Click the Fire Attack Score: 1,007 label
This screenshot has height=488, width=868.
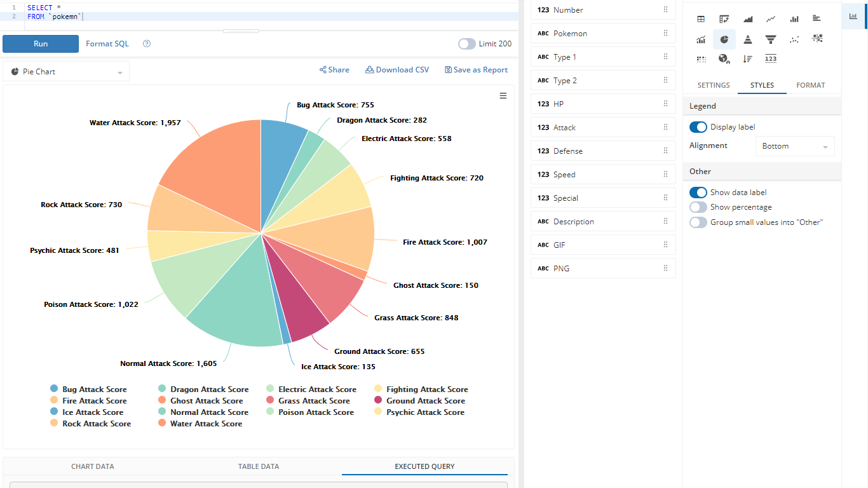445,242
